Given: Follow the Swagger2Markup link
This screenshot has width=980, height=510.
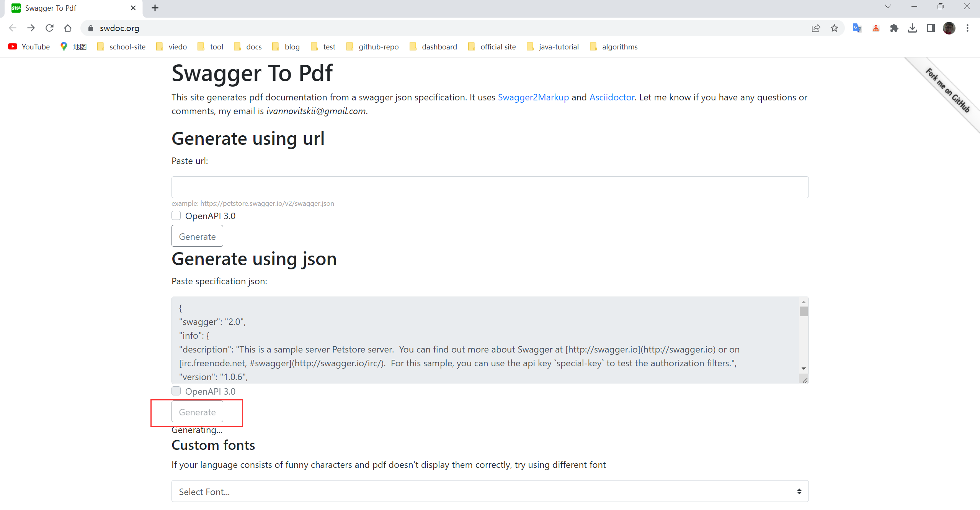Looking at the screenshot, I should coord(533,97).
